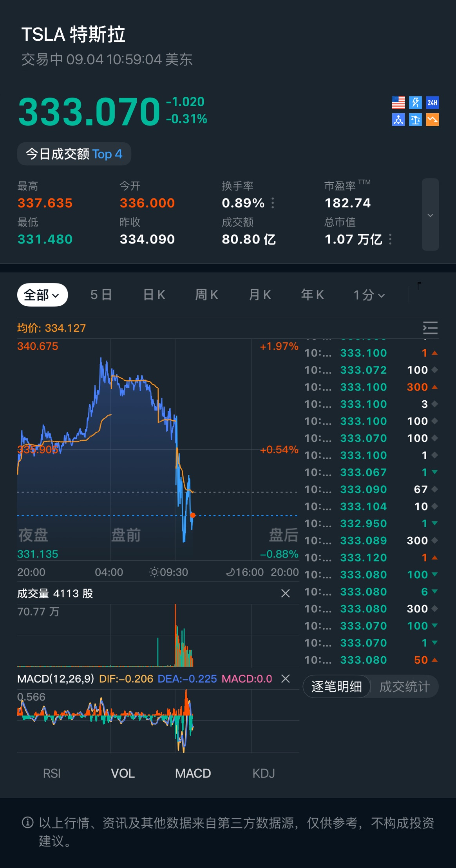Tap the blue balance scale icon

[x=415, y=120]
